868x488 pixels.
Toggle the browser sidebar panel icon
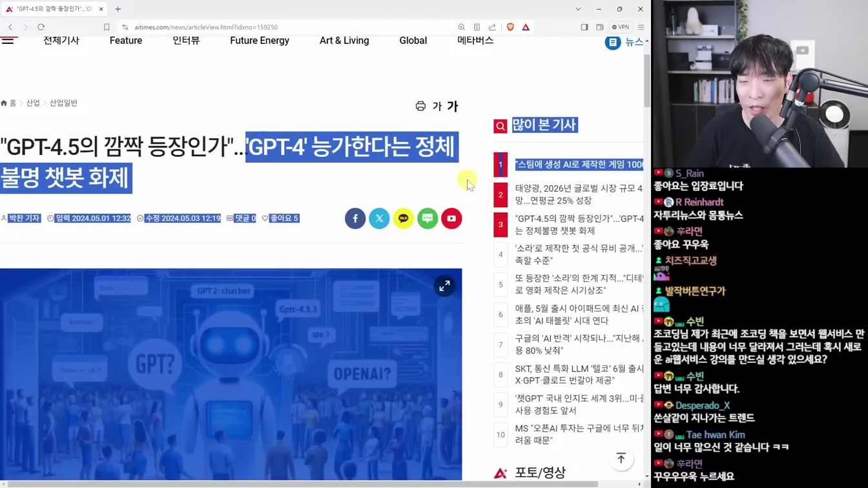coord(584,27)
